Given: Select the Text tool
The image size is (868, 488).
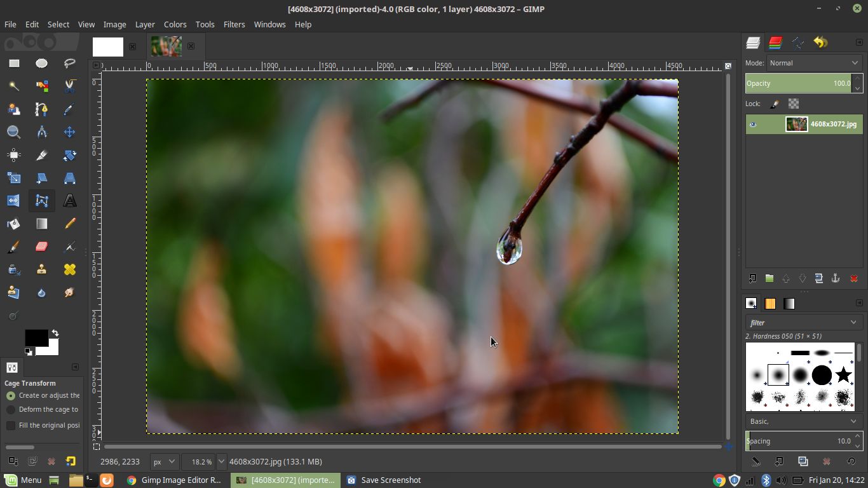Looking at the screenshot, I should (70, 201).
